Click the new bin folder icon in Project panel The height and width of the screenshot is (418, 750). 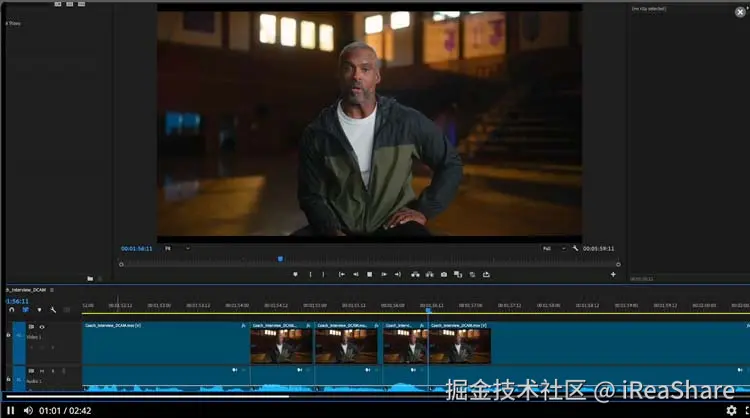click(90, 278)
